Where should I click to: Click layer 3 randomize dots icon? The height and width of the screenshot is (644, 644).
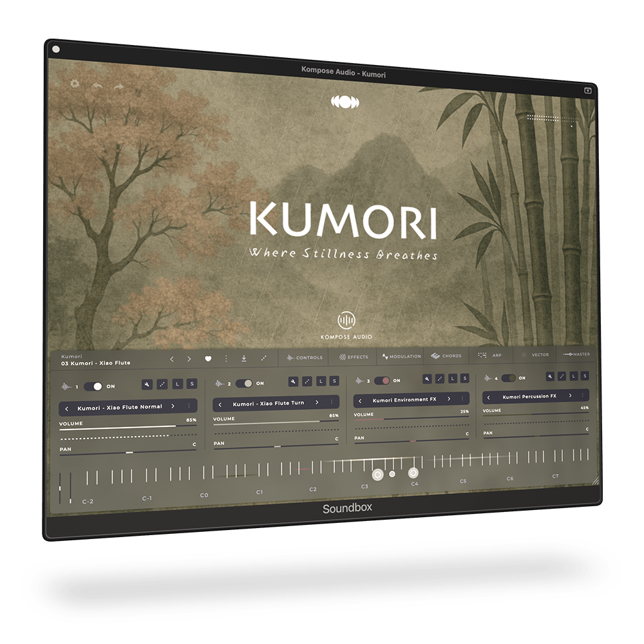440,378
